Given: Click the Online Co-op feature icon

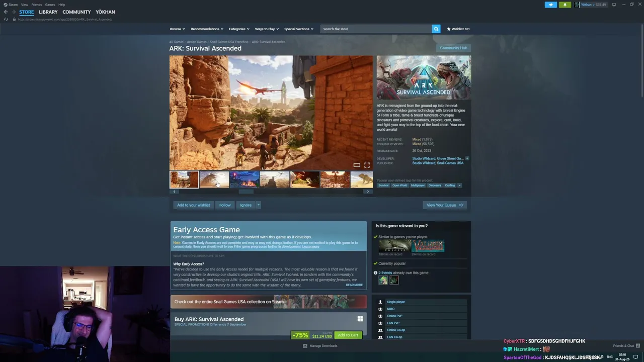Looking at the screenshot, I should click(x=380, y=330).
